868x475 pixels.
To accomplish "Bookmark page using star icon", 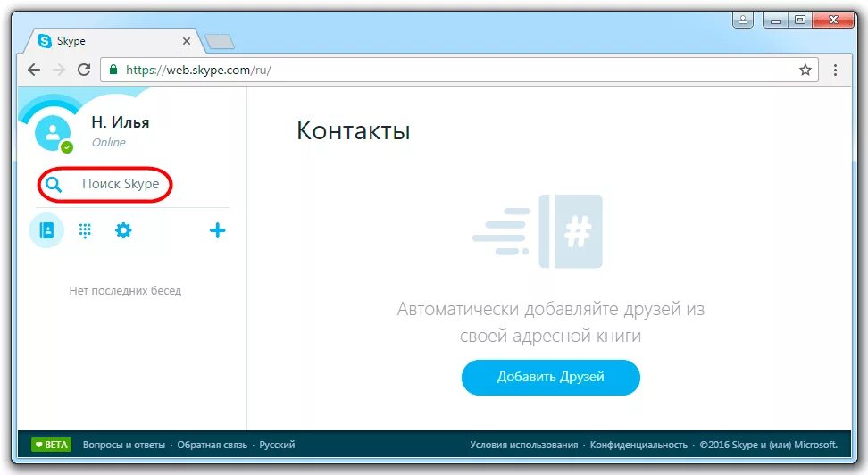I will (x=805, y=70).
